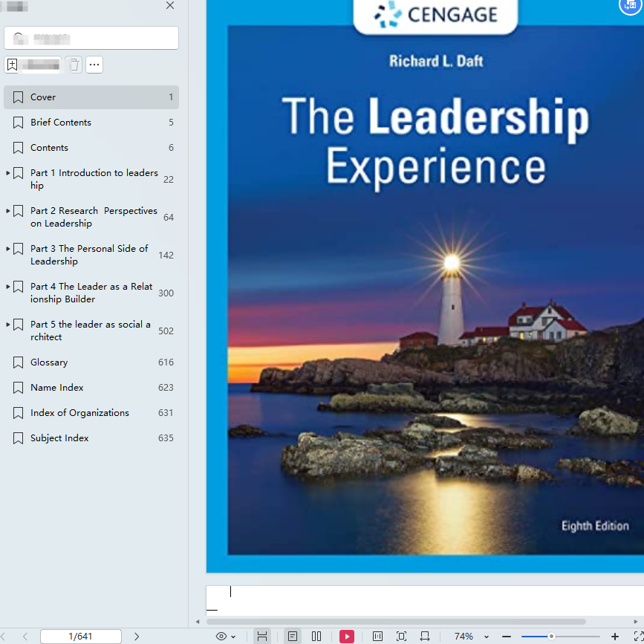Click the page number field showing 1/641
The height and width of the screenshot is (644, 644).
(81, 637)
